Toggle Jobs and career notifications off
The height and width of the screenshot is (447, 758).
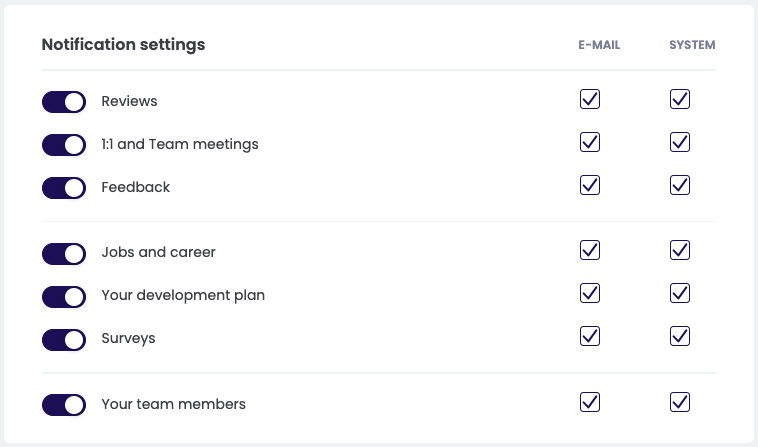pos(64,253)
